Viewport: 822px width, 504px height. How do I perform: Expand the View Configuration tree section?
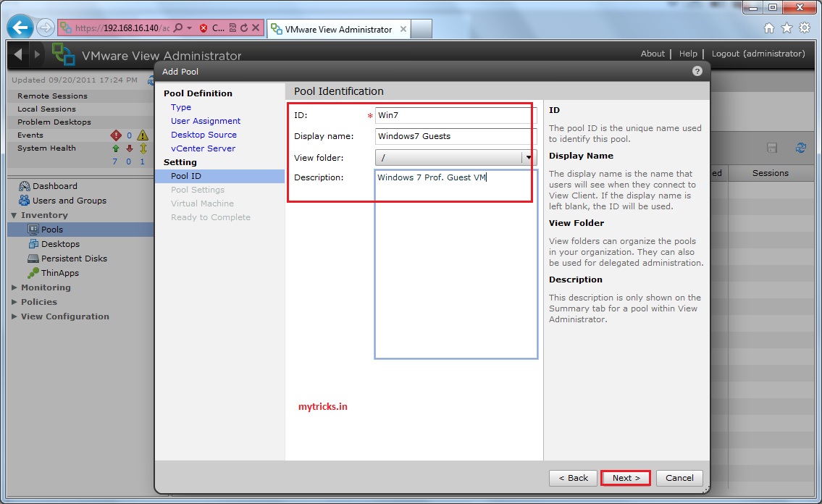[14, 316]
